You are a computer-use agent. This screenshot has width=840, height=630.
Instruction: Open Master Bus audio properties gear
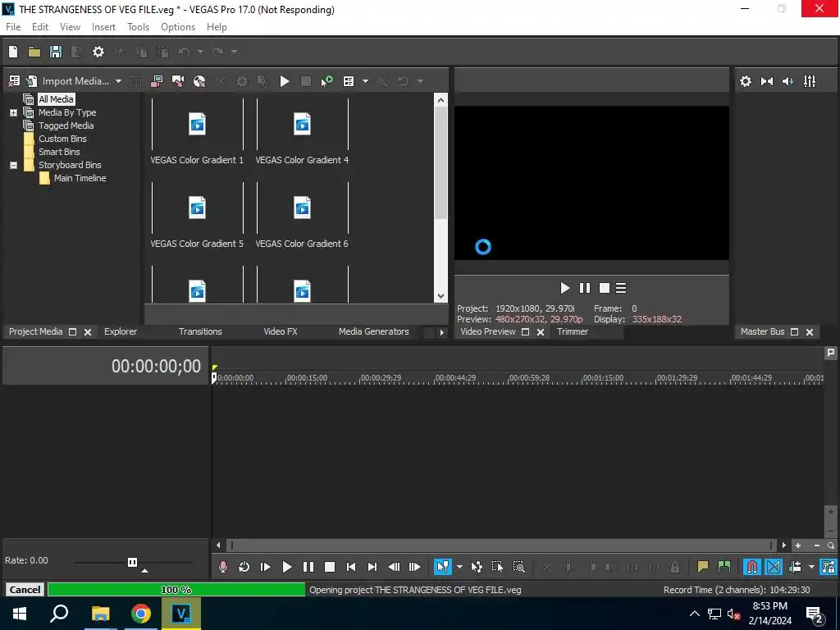click(745, 81)
